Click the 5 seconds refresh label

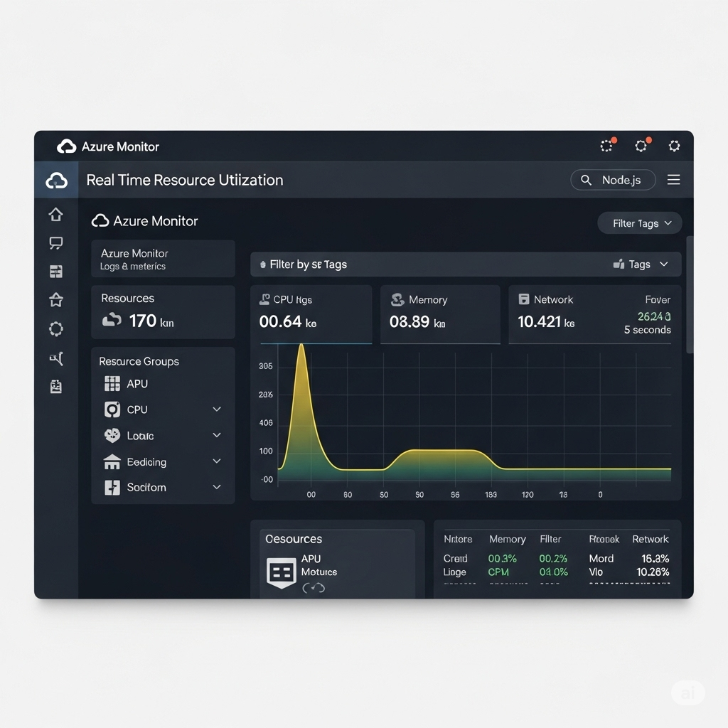pyautogui.click(x=647, y=330)
